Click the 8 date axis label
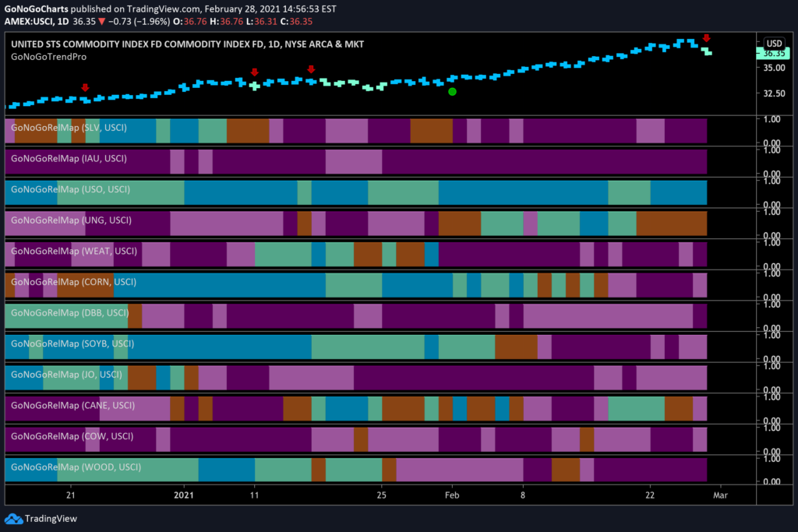 (523, 495)
